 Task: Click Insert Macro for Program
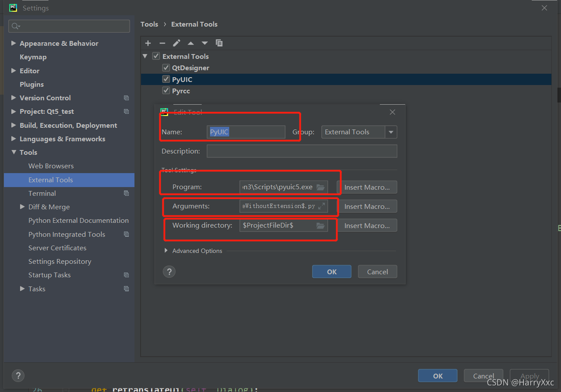tap(367, 187)
